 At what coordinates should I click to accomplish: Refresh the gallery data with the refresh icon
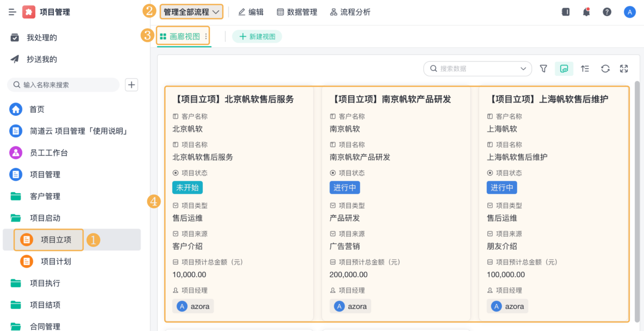pyautogui.click(x=605, y=69)
